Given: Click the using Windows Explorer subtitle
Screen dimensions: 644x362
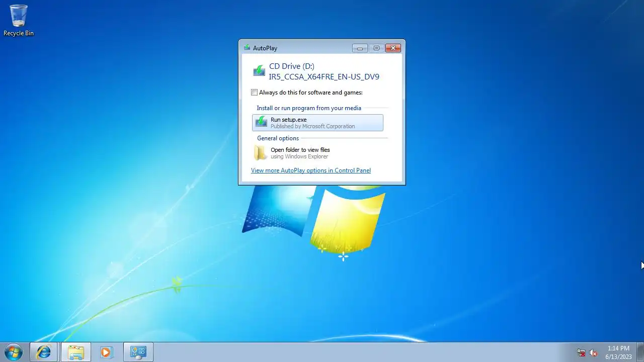Looking at the screenshot, I should tap(299, 156).
